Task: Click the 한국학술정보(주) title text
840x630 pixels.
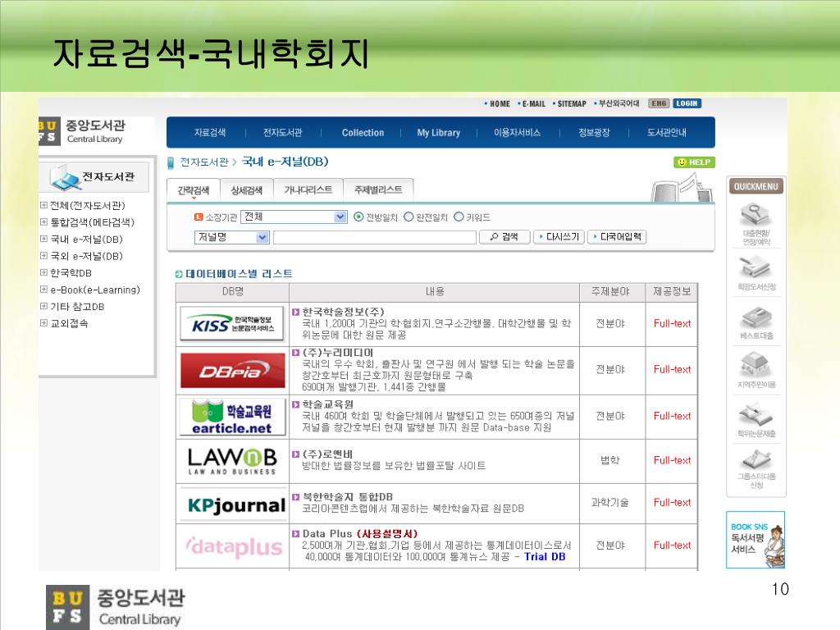Action: 343,312
